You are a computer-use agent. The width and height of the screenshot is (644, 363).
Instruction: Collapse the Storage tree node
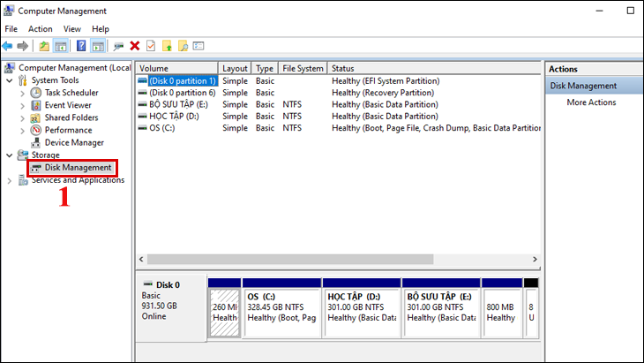pyautogui.click(x=9, y=155)
